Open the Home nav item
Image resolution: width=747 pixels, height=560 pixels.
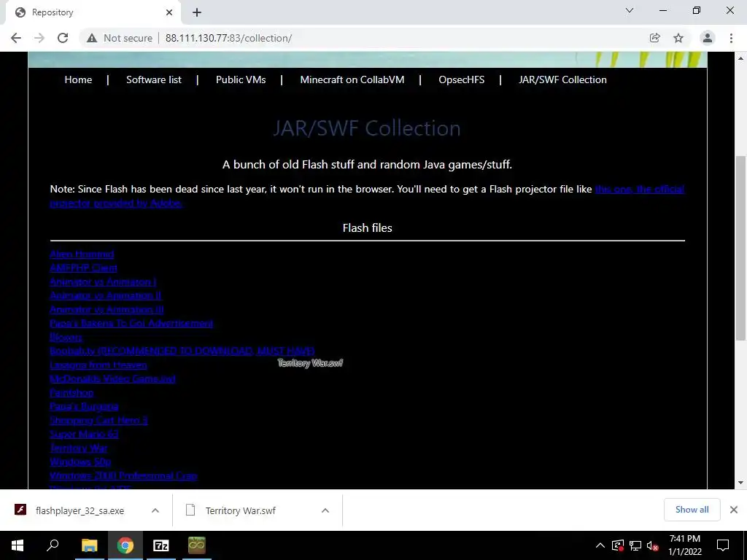click(78, 79)
